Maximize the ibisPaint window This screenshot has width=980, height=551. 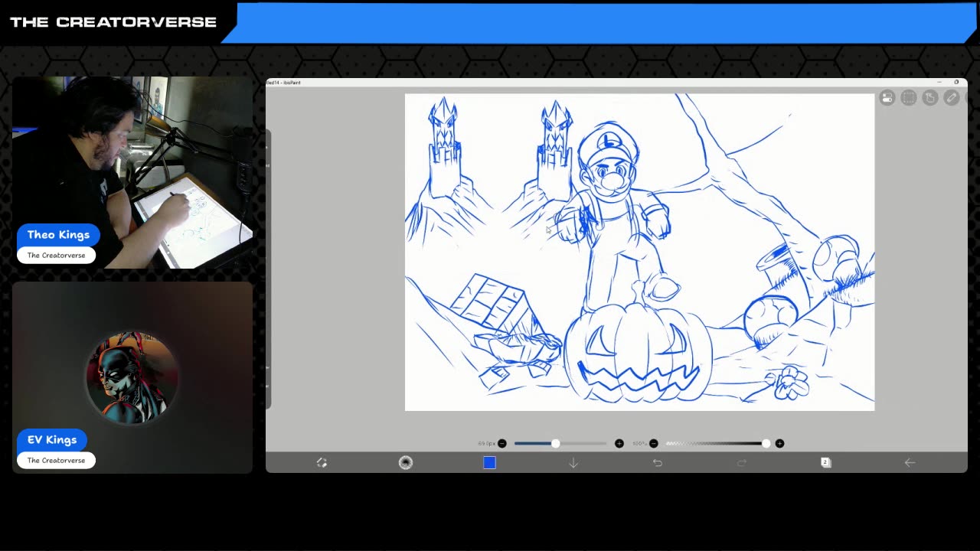click(956, 82)
